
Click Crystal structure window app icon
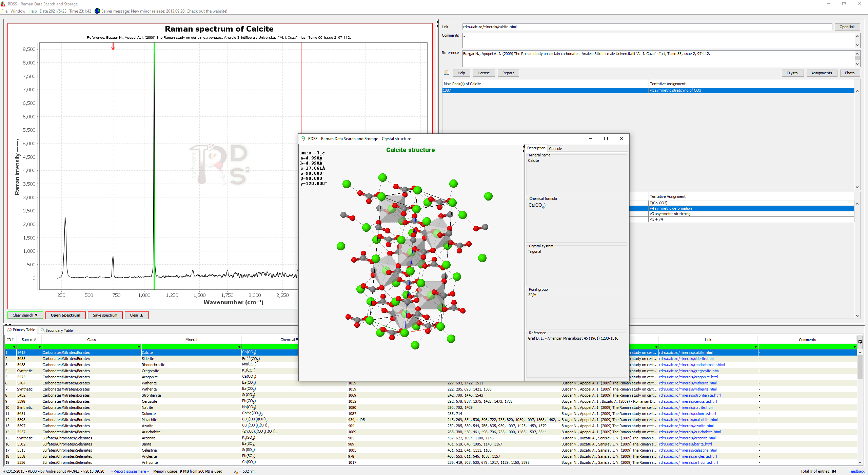303,139
